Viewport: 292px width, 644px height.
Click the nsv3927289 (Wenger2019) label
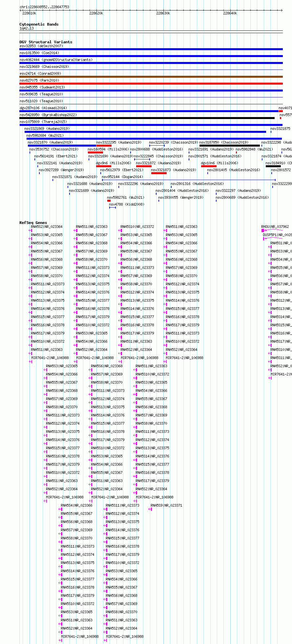click(62, 170)
